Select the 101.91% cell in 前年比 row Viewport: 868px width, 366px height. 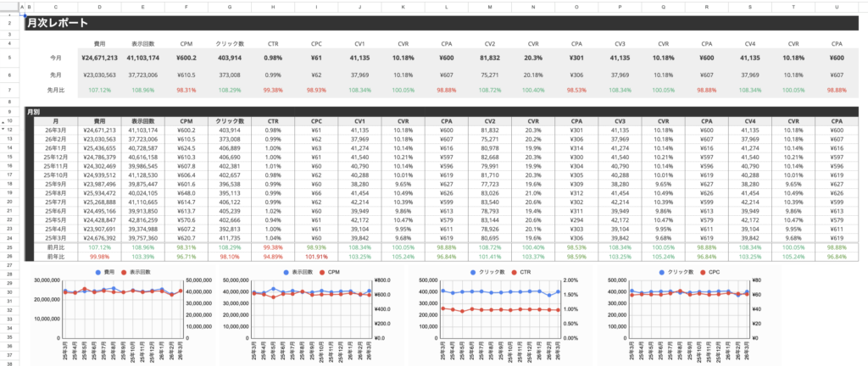315,255
